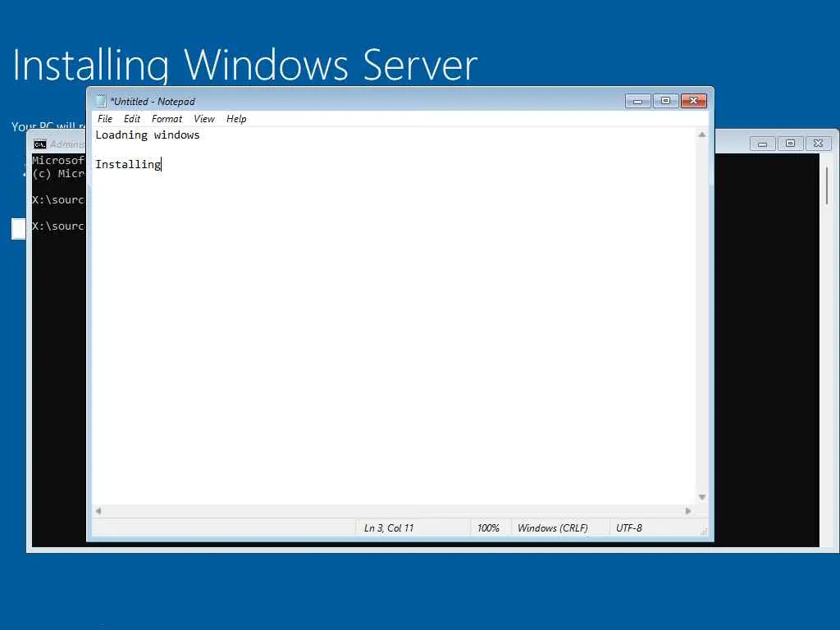Click the '100%' zoom status entry

point(488,528)
